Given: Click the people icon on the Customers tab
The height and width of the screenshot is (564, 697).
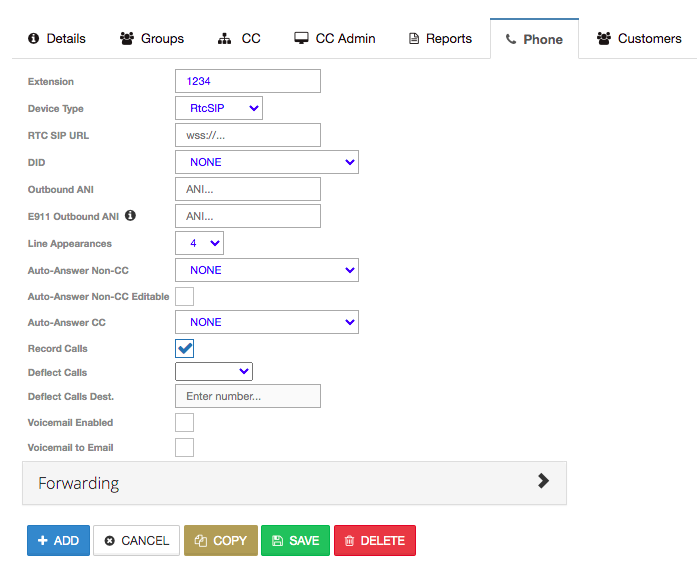Looking at the screenshot, I should click(x=604, y=38).
